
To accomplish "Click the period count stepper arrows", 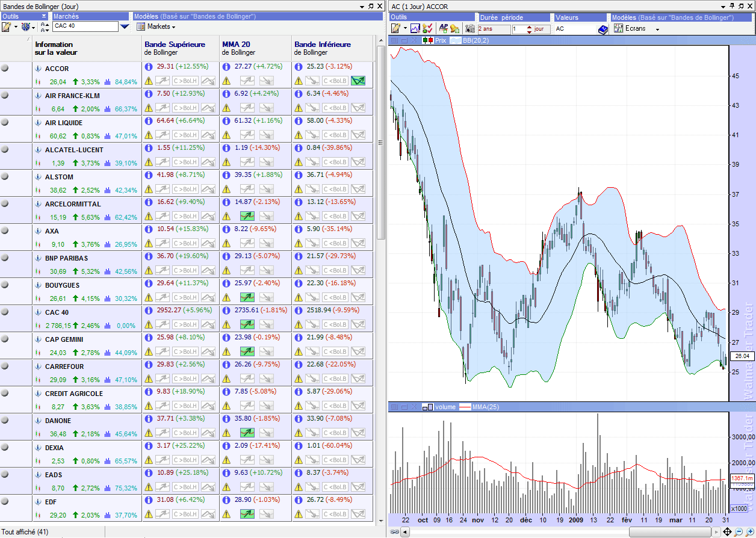I will coord(529,29).
